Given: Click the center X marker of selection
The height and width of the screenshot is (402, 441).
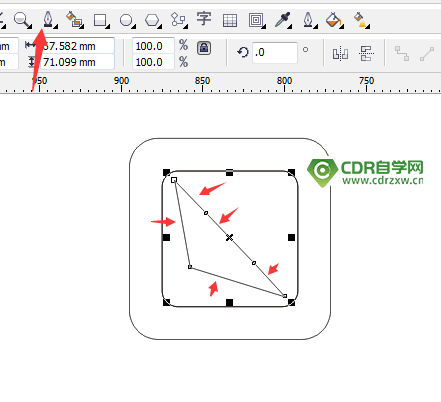Looking at the screenshot, I should 229,237.
